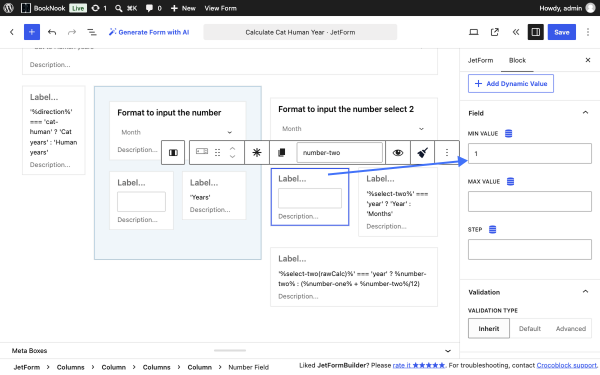Viewport: 600px width, 375px height.
Task: Open the BookNook site menu
Action: tap(43, 8)
